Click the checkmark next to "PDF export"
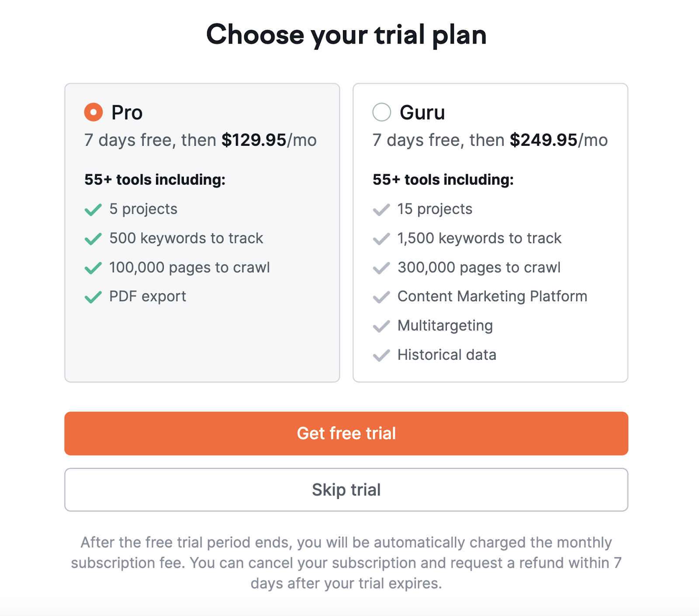Viewport: 699px width, 616px height. click(x=92, y=297)
